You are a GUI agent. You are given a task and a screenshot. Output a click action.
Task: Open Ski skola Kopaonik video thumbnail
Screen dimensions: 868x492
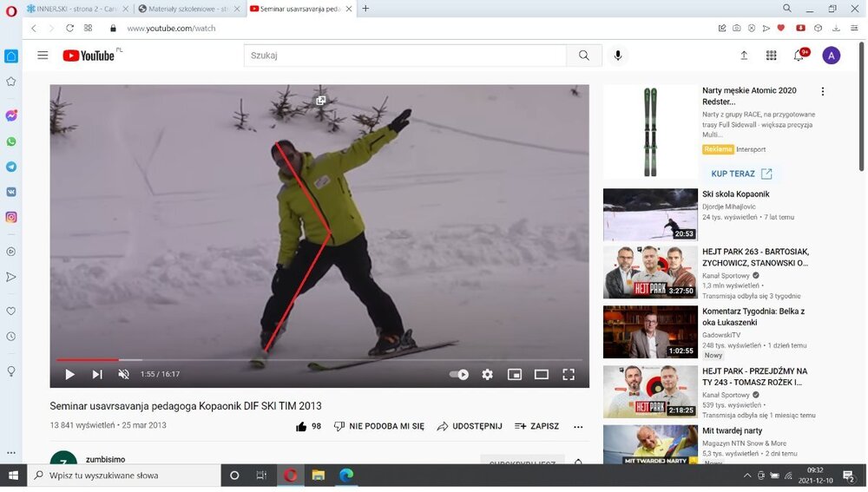tap(650, 214)
